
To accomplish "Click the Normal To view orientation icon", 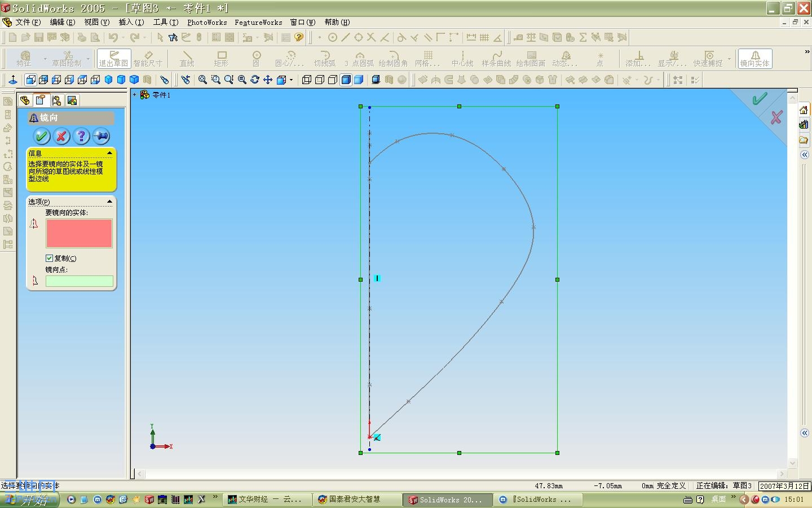I will click(13, 80).
